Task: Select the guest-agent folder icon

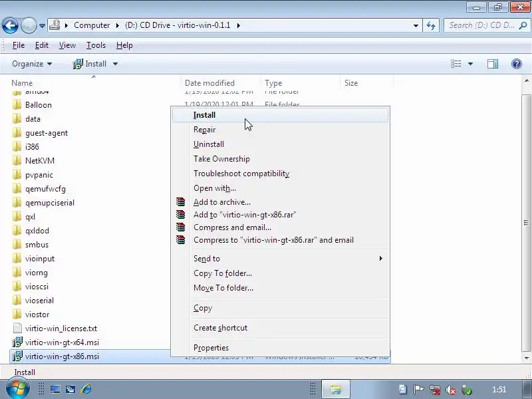Action: [17, 132]
